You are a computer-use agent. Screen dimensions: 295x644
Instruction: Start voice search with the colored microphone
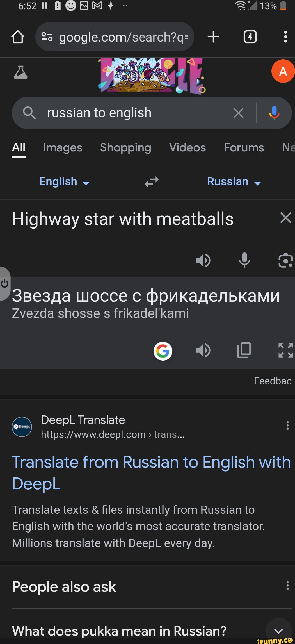[x=274, y=113]
